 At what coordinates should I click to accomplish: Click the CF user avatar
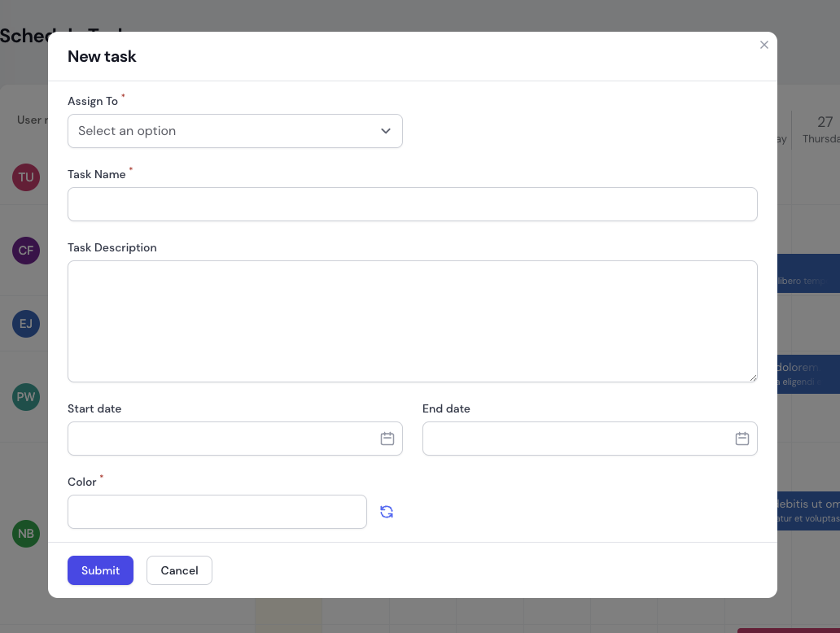pyautogui.click(x=26, y=251)
